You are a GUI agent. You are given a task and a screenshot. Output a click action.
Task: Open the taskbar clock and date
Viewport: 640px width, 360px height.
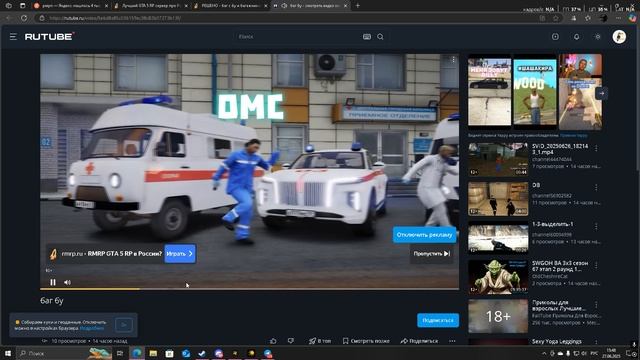611,353
